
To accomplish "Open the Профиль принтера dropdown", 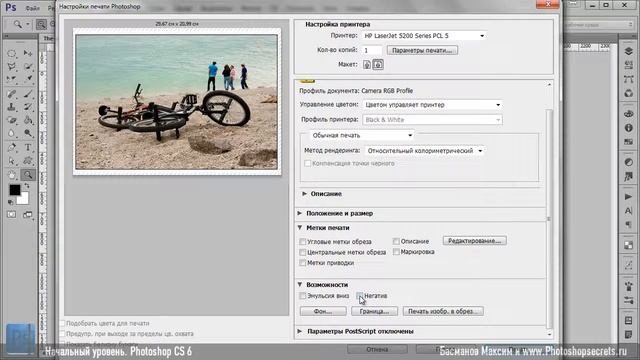I will 433,120.
